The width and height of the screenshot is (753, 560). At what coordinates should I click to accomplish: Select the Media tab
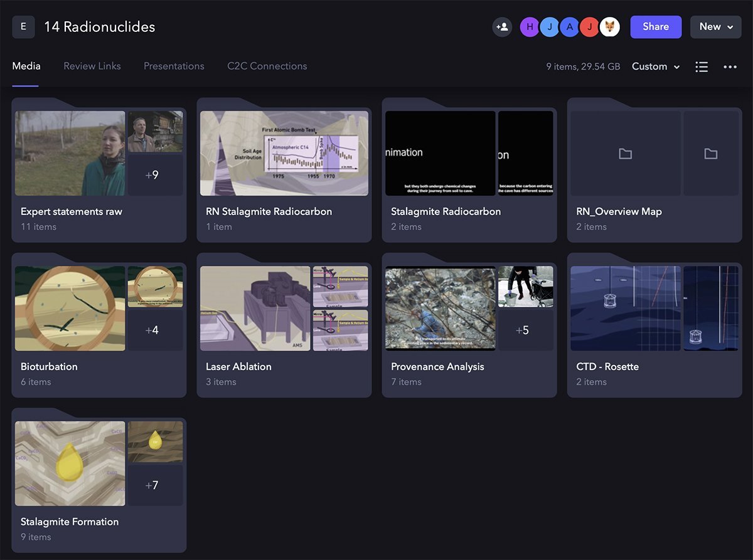26,66
